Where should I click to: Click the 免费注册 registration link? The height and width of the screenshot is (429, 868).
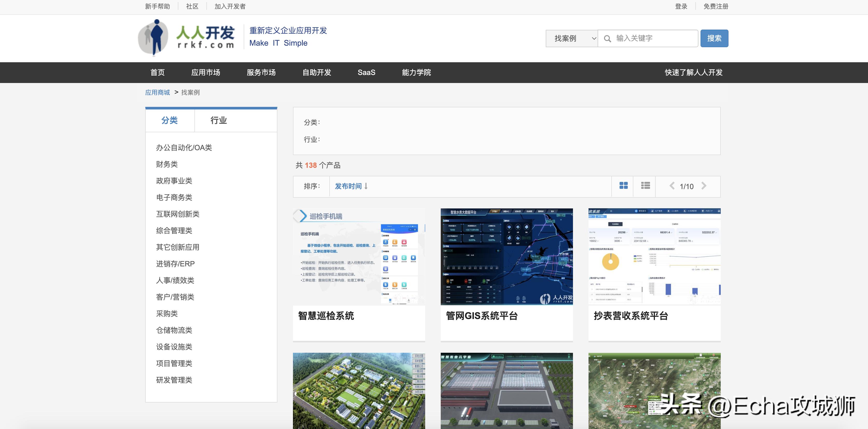[x=715, y=6]
